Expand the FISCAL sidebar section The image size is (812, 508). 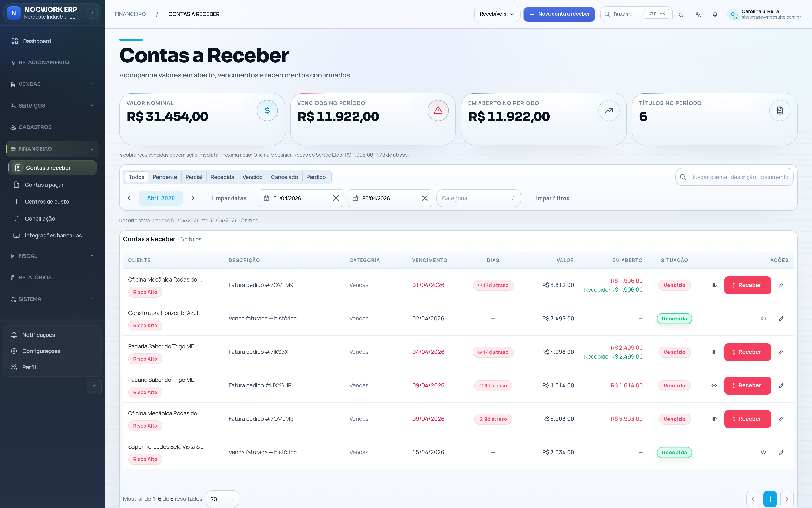pos(52,256)
